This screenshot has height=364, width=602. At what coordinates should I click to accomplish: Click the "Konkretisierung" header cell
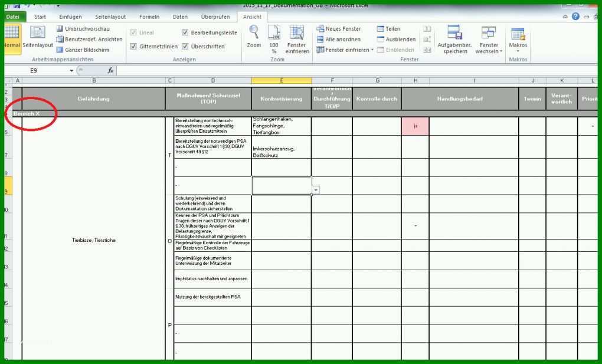(x=282, y=99)
